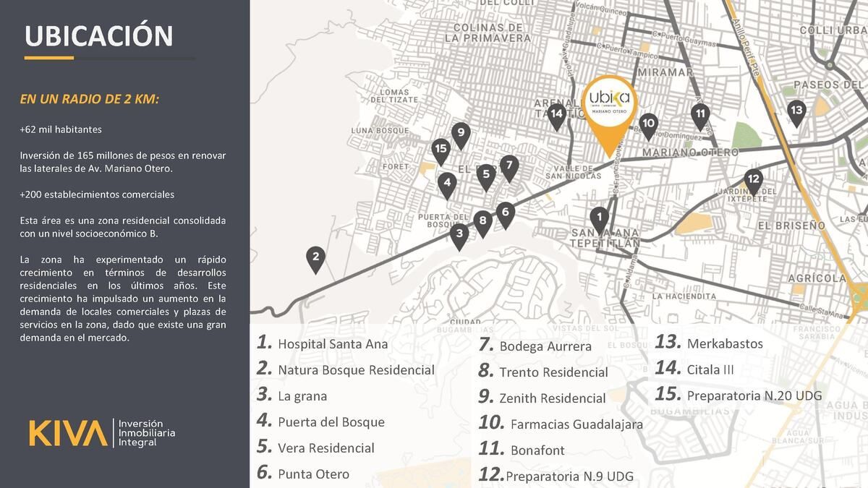Select legend entry "3. La grana"

(292, 395)
